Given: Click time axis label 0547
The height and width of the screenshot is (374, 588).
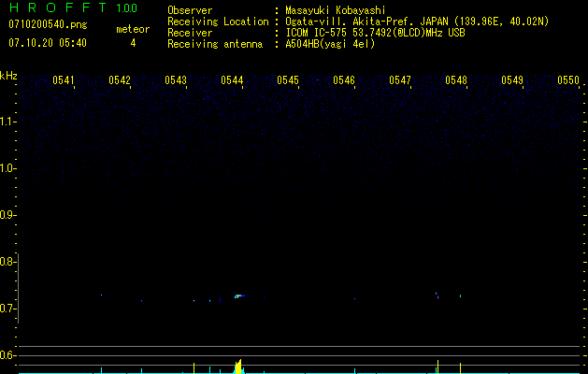Looking at the screenshot, I should coord(400,80).
